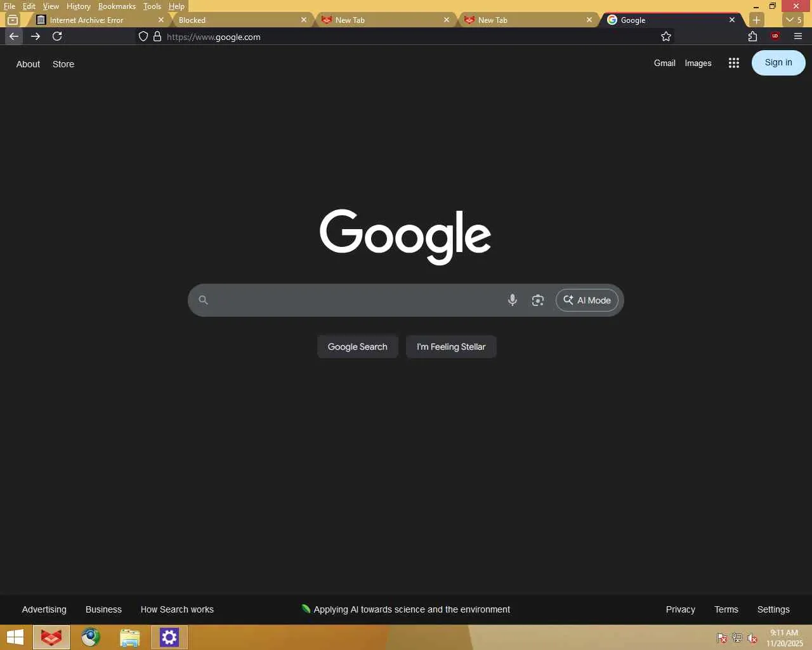Open the Settings footer menu

[x=773, y=609]
